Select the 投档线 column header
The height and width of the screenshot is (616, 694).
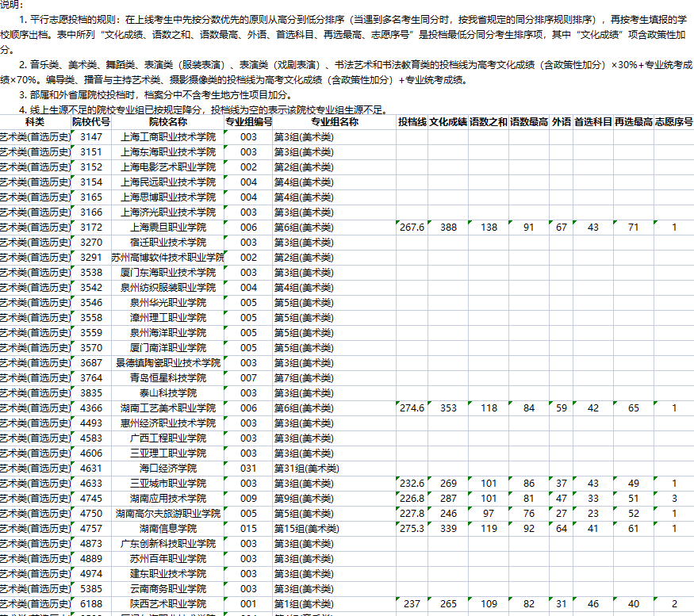coord(412,122)
